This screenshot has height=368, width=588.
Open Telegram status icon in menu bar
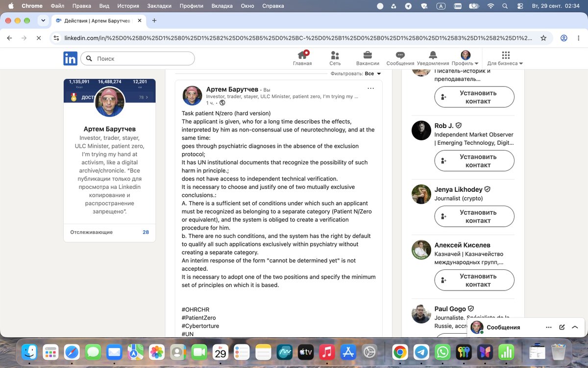coord(408,6)
